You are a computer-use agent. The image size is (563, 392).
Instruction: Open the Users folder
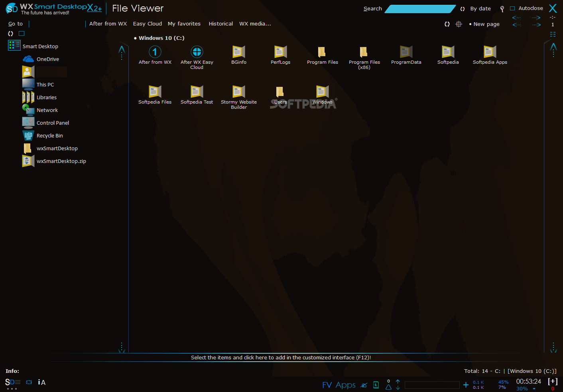point(280,92)
